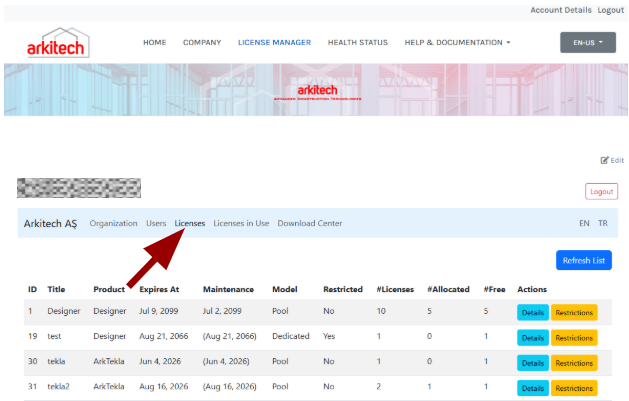
Task: Click the Refresh List button
Action: click(x=584, y=260)
